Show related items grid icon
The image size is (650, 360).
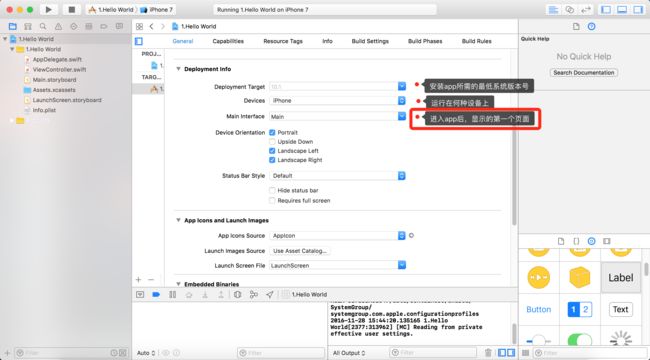point(139,27)
